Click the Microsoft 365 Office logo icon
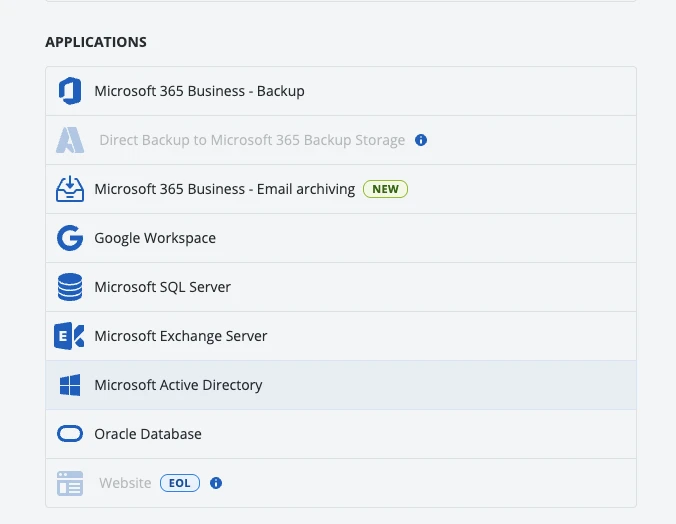Image resolution: width=676 pixels, height=524 pixels. pos(70,91)
